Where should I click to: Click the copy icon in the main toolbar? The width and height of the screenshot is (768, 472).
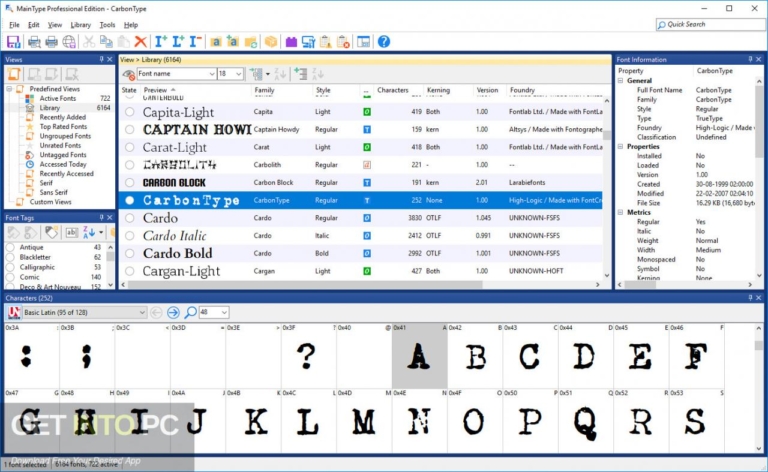[x=106, y=42]
